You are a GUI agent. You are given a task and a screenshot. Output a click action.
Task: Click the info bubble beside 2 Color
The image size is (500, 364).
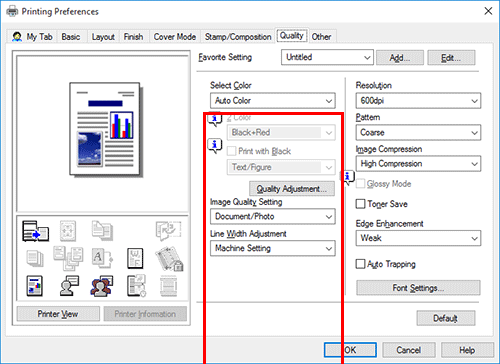coord(215,120)
